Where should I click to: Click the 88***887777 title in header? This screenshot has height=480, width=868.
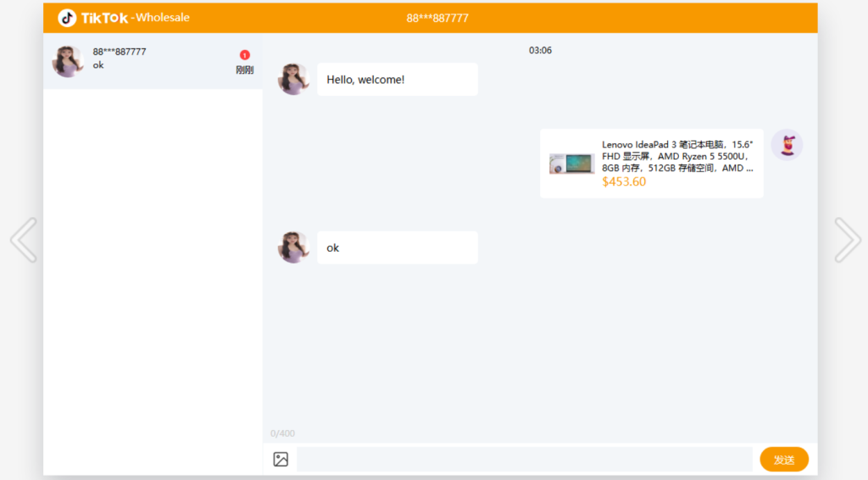click(x=437, y=19)
